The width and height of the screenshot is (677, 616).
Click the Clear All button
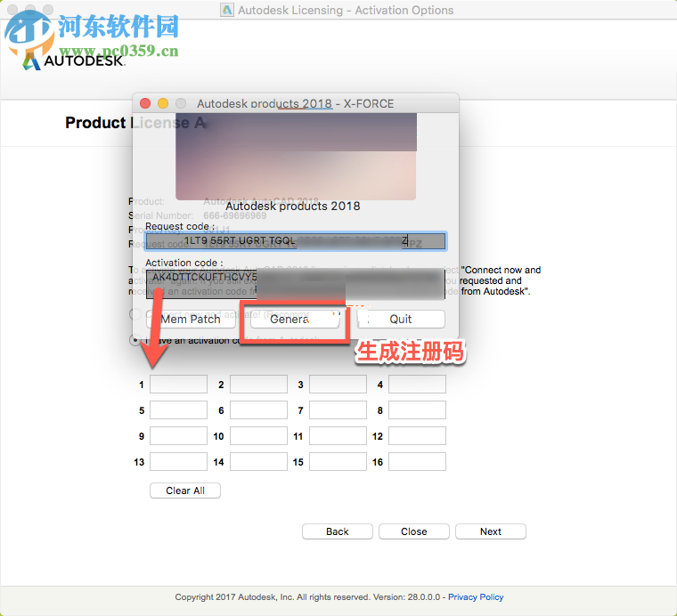coord(185,490)
